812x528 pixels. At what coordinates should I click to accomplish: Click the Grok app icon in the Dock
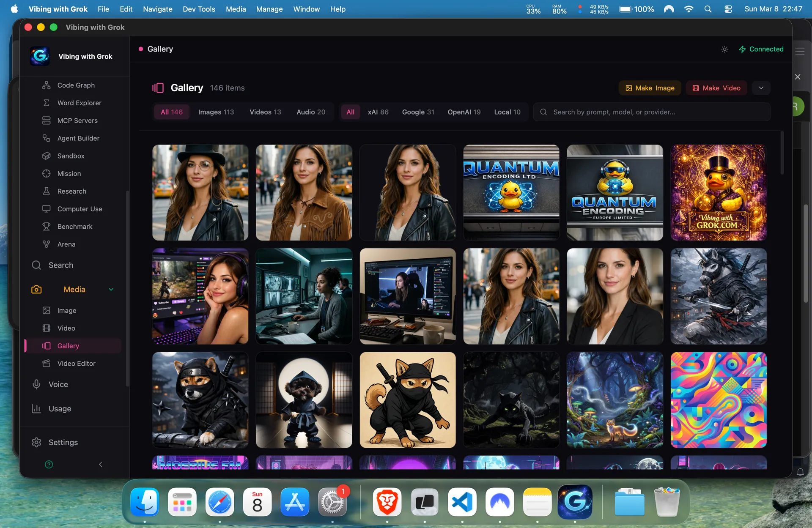click(x=575, y=502)
